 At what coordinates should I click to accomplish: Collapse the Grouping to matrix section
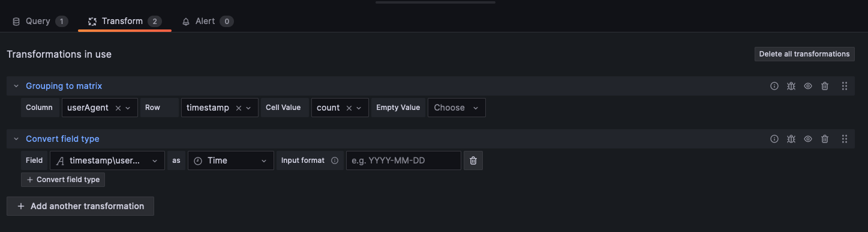click(16, 86)
